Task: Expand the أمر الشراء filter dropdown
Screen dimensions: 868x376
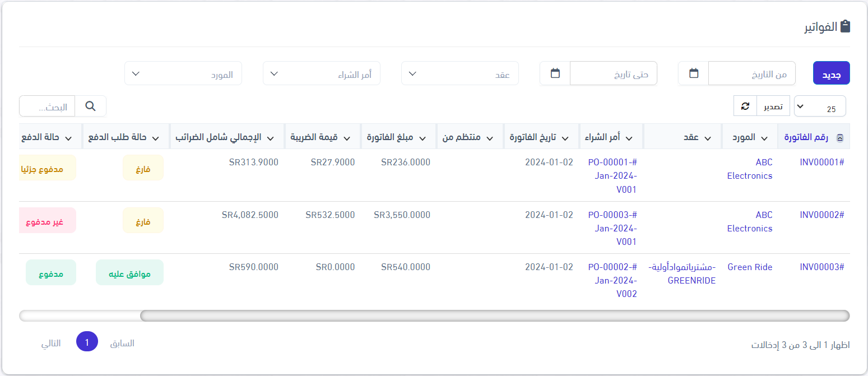Action: [322, 74]
